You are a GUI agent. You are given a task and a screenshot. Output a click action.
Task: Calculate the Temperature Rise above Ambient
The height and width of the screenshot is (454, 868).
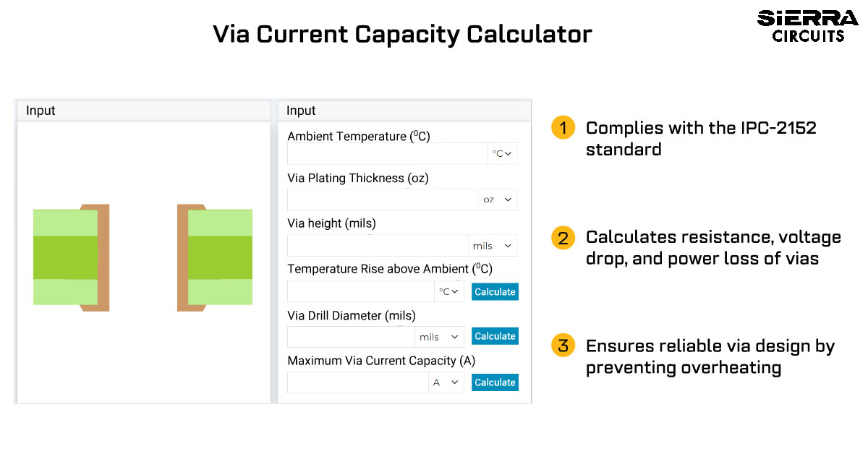495,291
